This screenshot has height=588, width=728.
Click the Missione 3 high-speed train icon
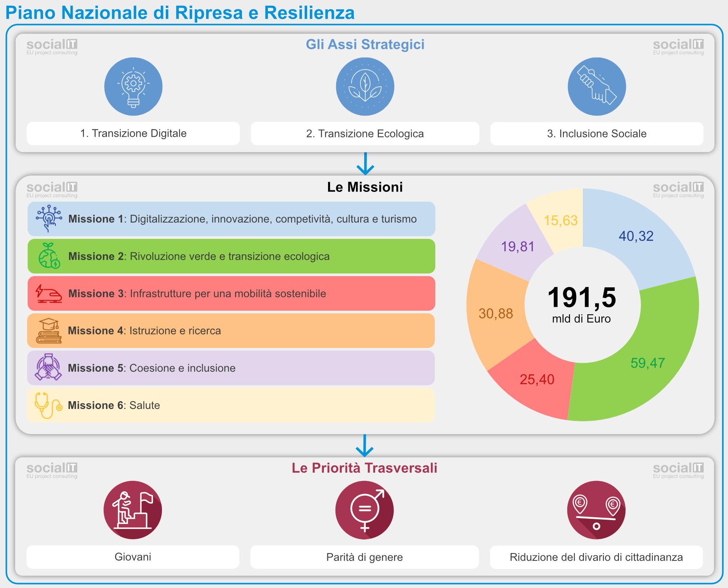click(49, 293)
